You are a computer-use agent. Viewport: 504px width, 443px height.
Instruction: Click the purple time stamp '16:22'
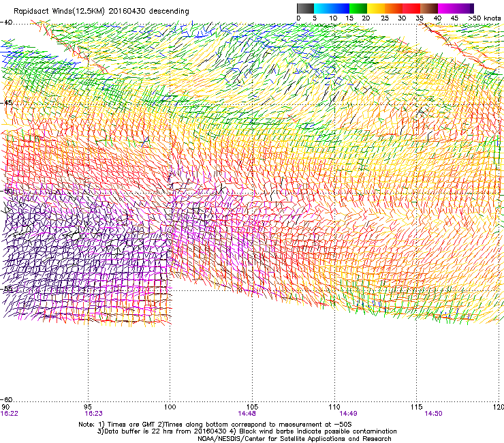point(9,414)
